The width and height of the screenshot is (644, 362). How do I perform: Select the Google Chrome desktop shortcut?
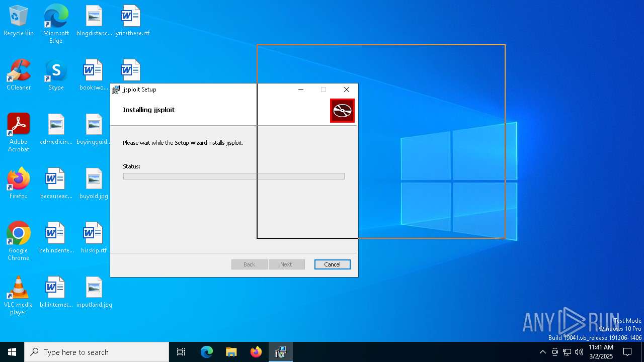[19, 241]
